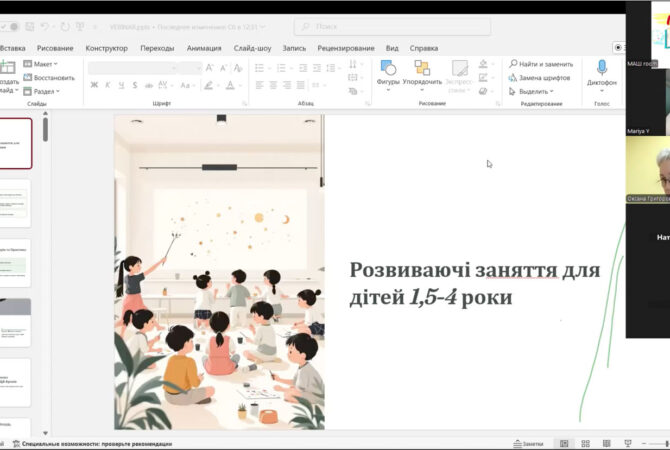Click the Restore (Восстановить) slide icon
Screen dimensions: 670x450
point(27,77)
